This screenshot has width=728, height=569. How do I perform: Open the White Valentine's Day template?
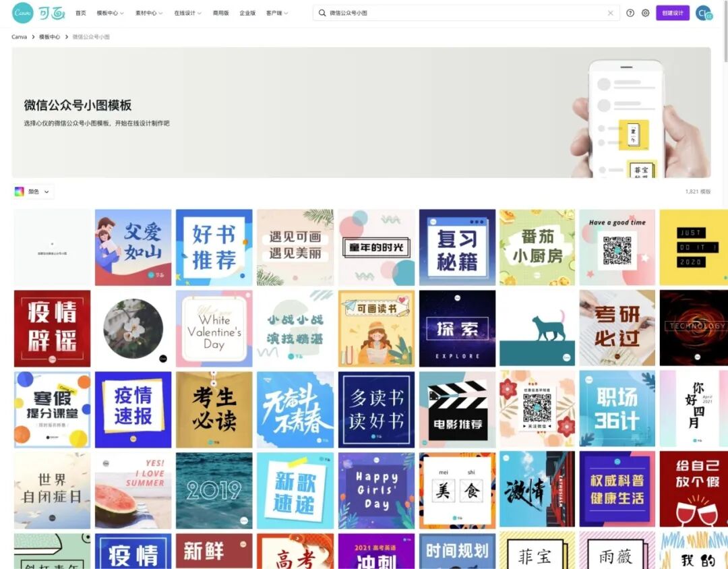214,328
